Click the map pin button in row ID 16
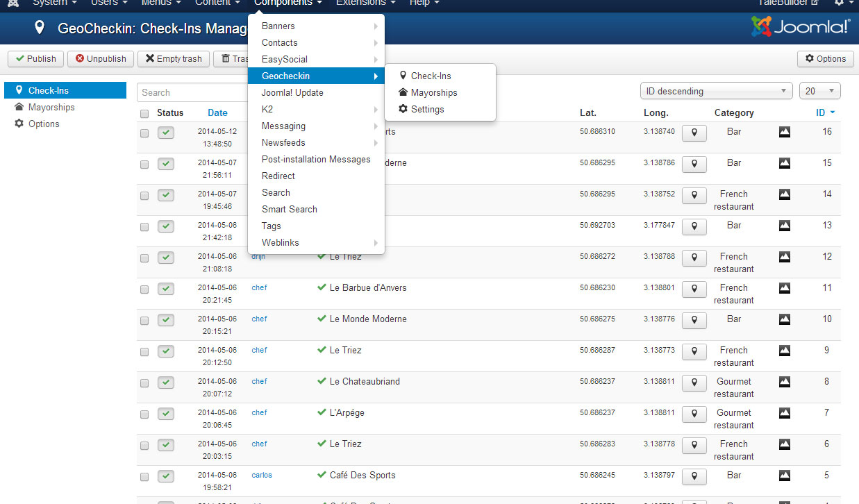Viewport: 859px width, 504px height. pyautogui.click(x=694, y=133)
